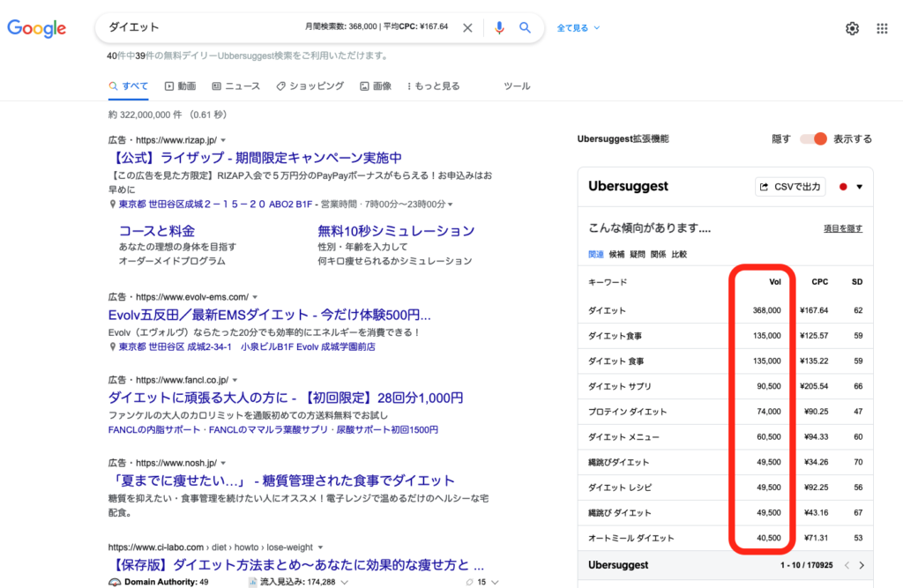Start voice search with microphone icon
Screen dimensions: 903x588
499,27
